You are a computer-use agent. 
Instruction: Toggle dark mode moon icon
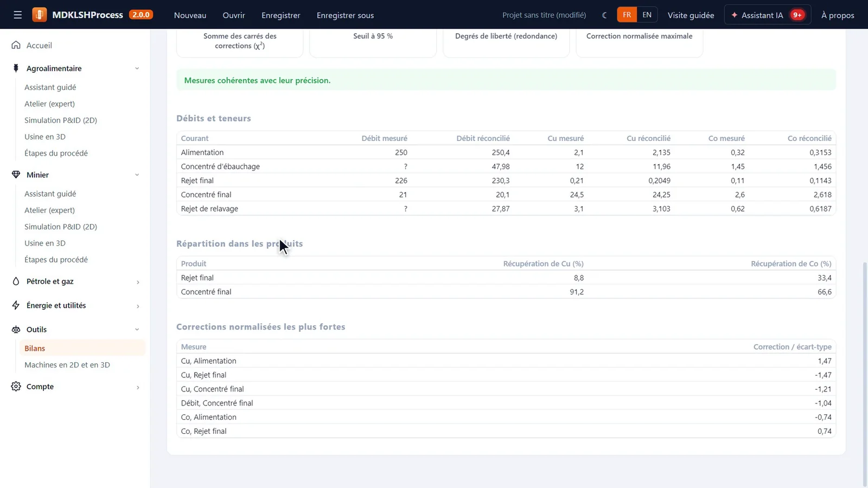tap(604, 15)
